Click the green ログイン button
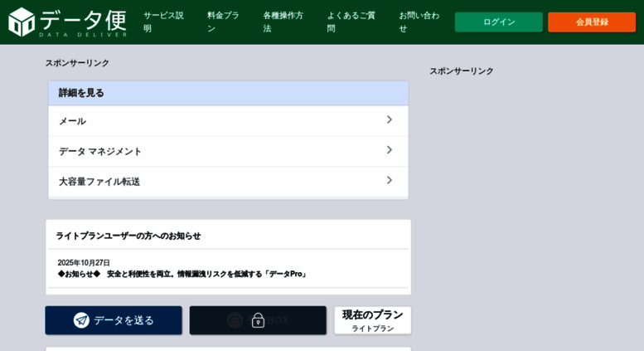Screen dimensions: 644x351 (x=499, y=22)
